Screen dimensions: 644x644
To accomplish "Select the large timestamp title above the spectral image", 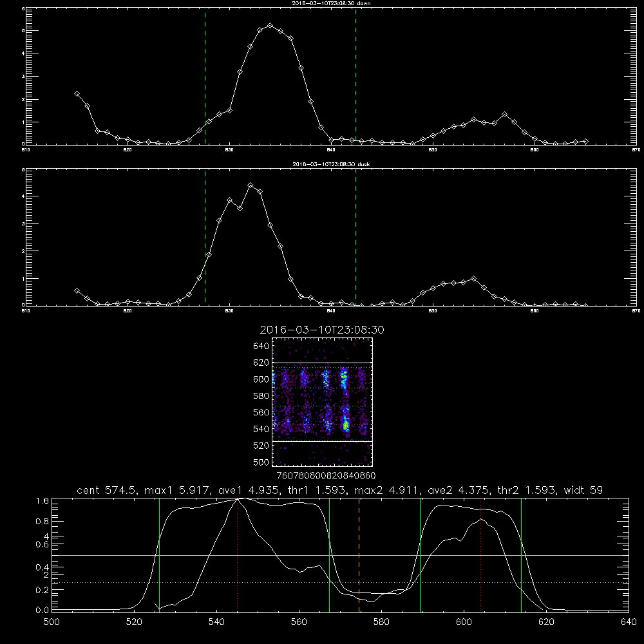I will point(322,330).
